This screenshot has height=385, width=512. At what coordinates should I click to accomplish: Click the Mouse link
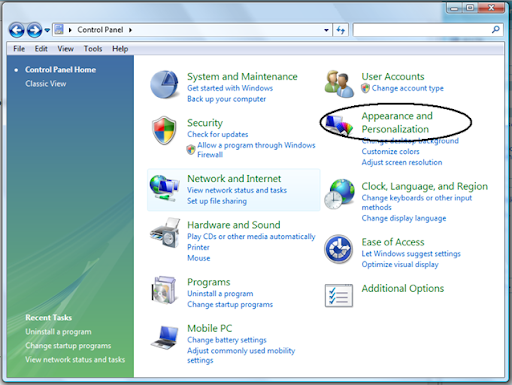coord(199,258)
